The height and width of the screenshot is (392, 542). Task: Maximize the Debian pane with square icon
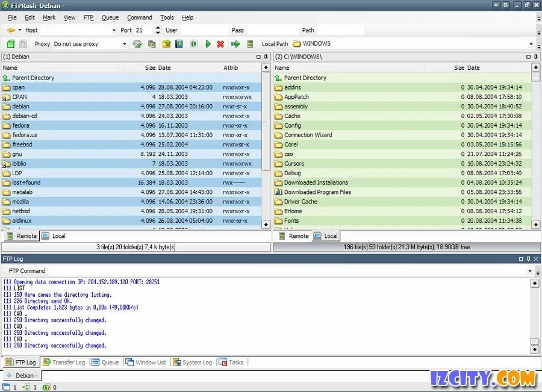[258, 57]
